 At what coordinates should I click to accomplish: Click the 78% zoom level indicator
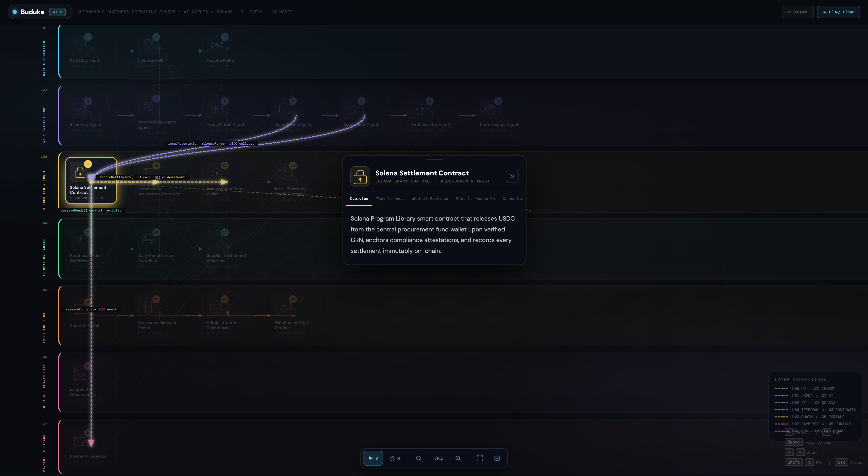click(438, 458)
